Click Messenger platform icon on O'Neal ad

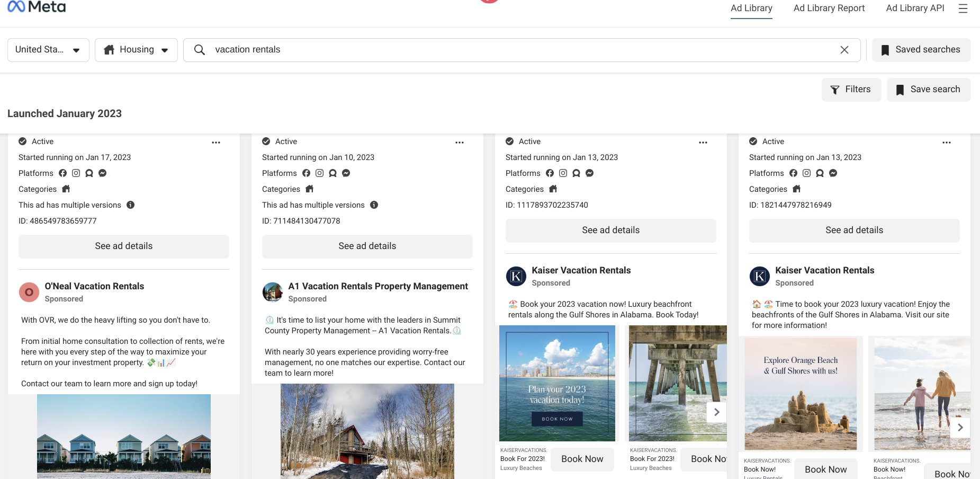pyautogui.click(x=103, y=173)
